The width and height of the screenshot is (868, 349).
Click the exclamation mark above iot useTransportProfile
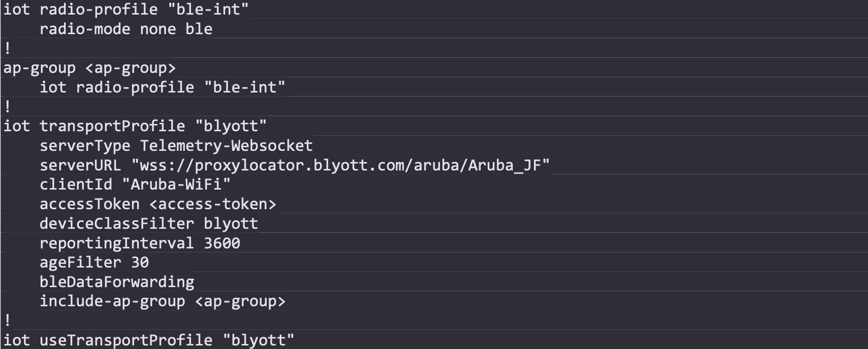(8, 320)
